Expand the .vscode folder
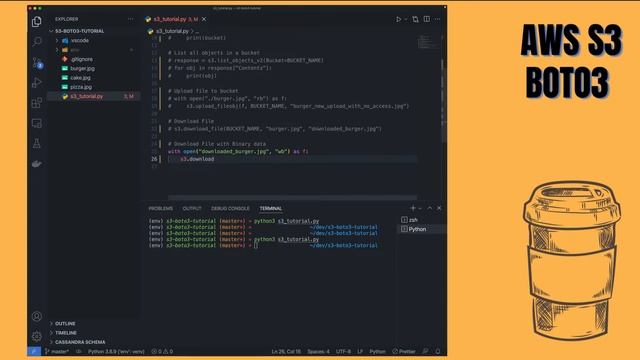The height and width of the screenshot is (360, 640). click(80, 40)
